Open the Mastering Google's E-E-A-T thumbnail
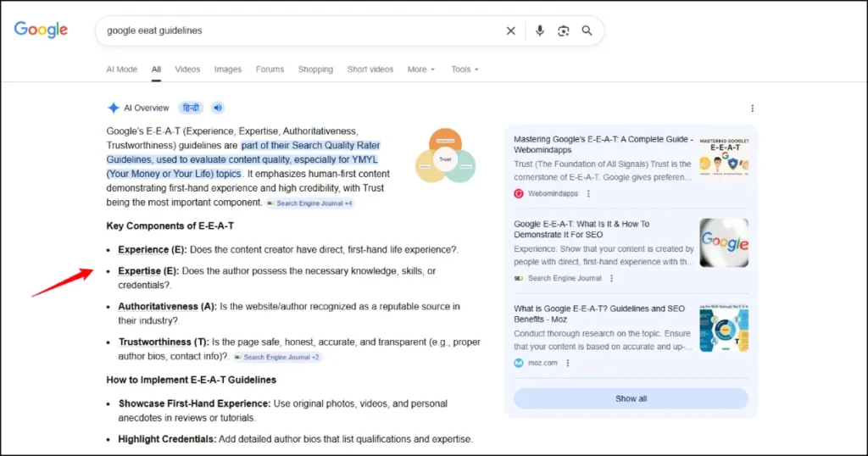Image resolution: width=868 pixels, height=456 pixels. tap(724, 157)
